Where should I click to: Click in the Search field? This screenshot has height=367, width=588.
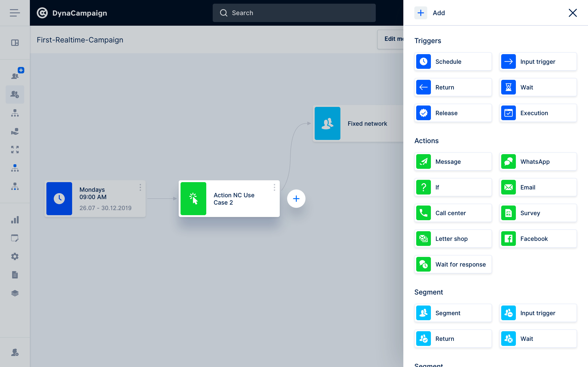pyautogui.click(x=294, y=13)
